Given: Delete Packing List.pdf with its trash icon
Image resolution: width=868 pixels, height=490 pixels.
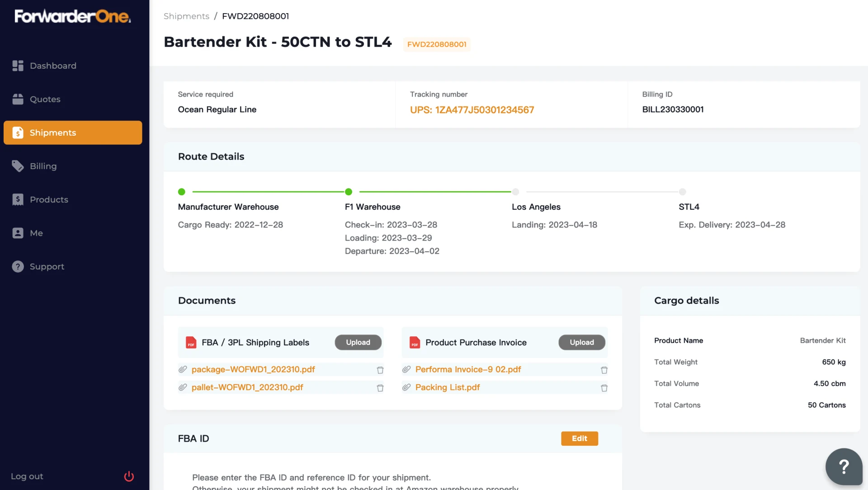Looking at the screenshot, I should pyautogui.click(x=604, y=388).
